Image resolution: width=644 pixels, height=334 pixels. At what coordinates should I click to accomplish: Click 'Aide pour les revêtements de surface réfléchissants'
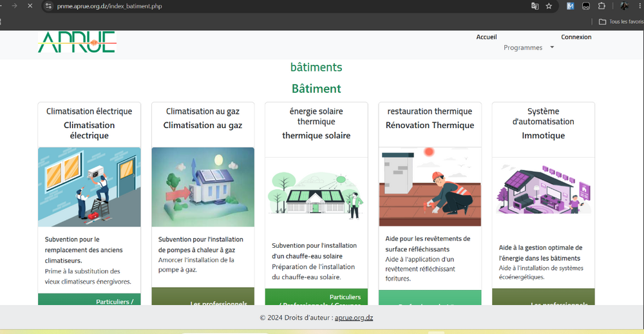pos(428,244)
